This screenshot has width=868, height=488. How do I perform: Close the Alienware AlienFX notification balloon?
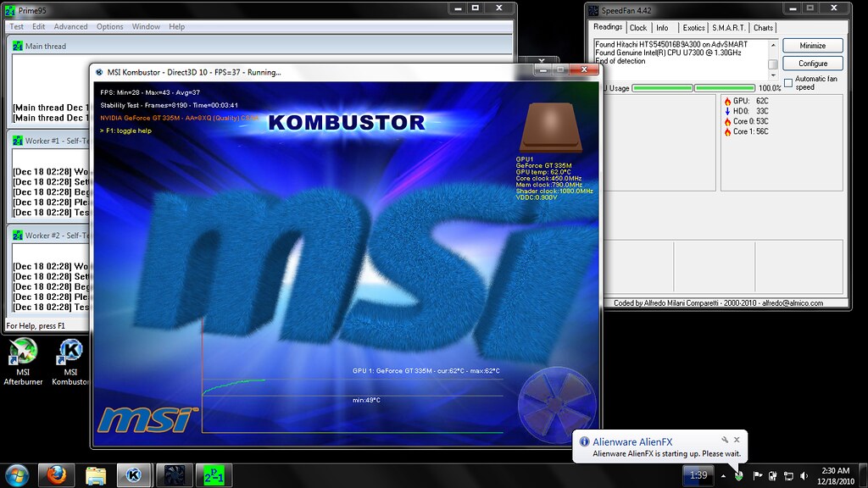coord(737,440)
